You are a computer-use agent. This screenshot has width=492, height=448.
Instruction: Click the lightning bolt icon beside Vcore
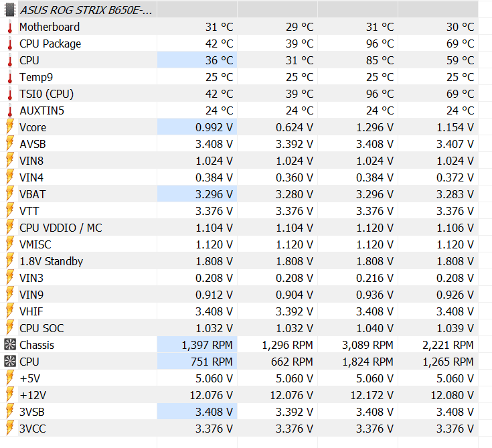click(10, 127)
